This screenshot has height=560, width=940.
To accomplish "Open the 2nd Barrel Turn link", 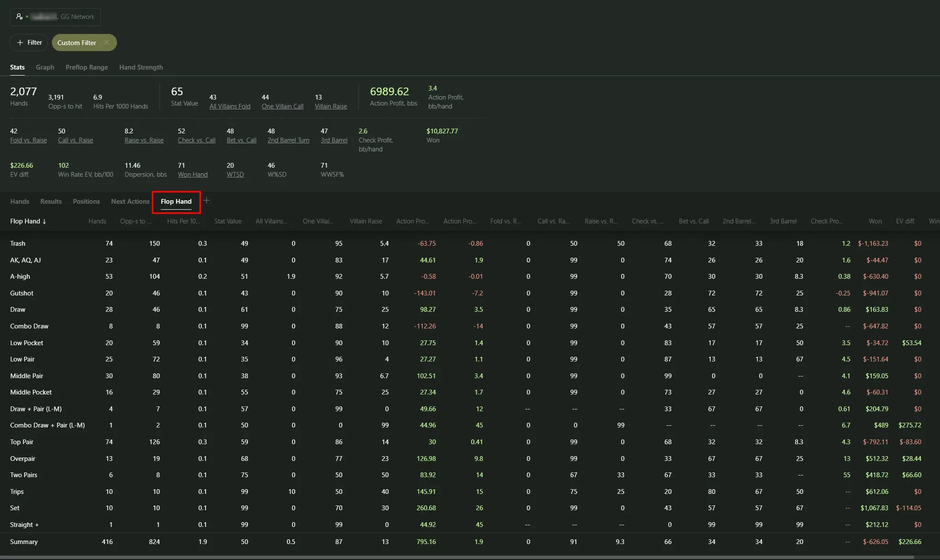I will 288,140.
